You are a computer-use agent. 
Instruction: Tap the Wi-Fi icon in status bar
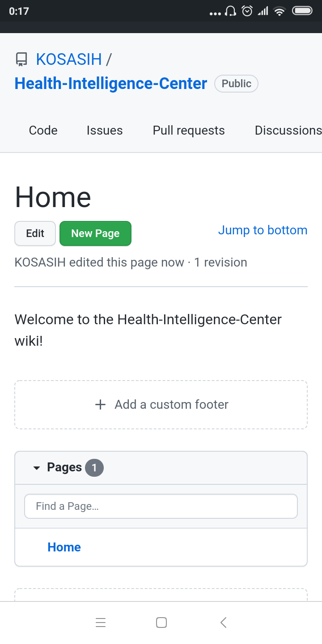point(280,11)
